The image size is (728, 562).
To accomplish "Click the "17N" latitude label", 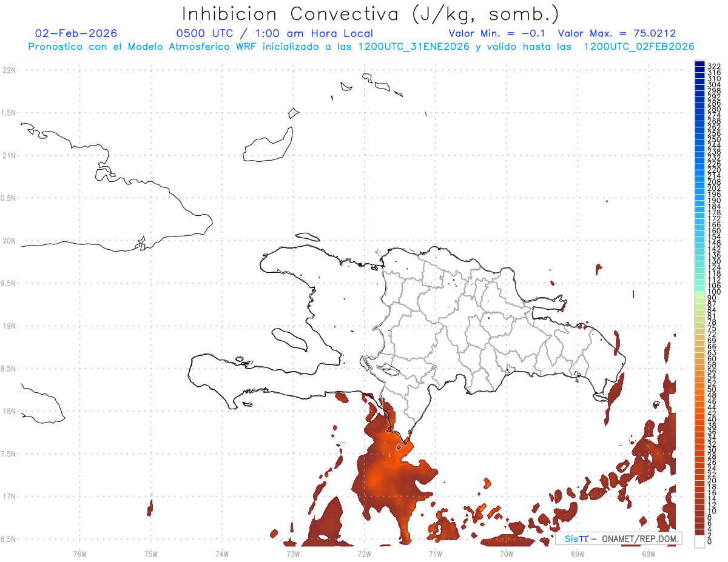I will (8, 497).
